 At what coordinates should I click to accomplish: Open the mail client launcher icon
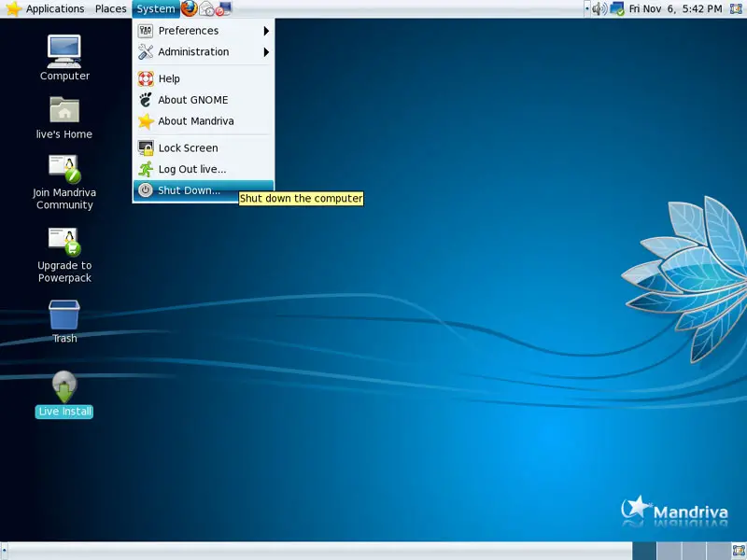click(x=207, y=9)
